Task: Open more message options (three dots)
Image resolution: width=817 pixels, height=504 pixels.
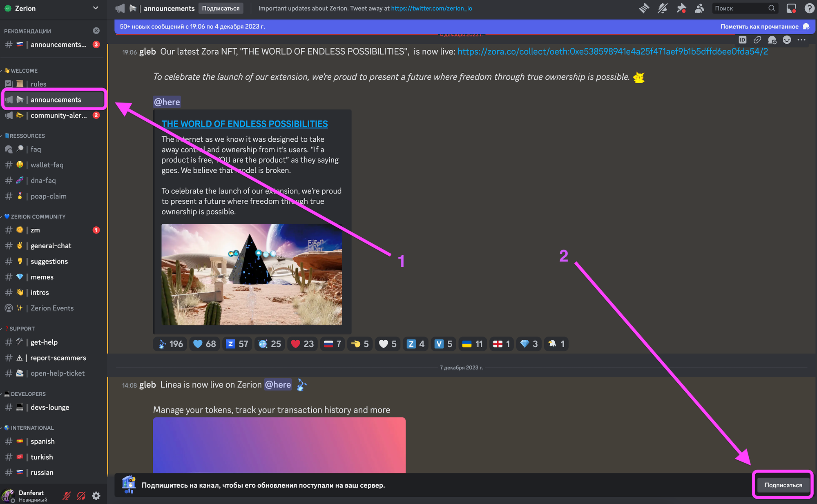Action: (801, 40)
